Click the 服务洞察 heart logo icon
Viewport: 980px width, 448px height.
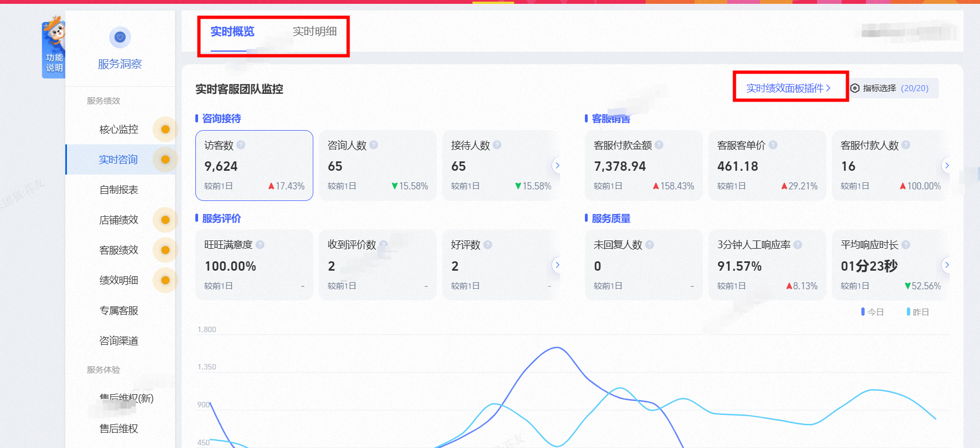click(120, 37)
